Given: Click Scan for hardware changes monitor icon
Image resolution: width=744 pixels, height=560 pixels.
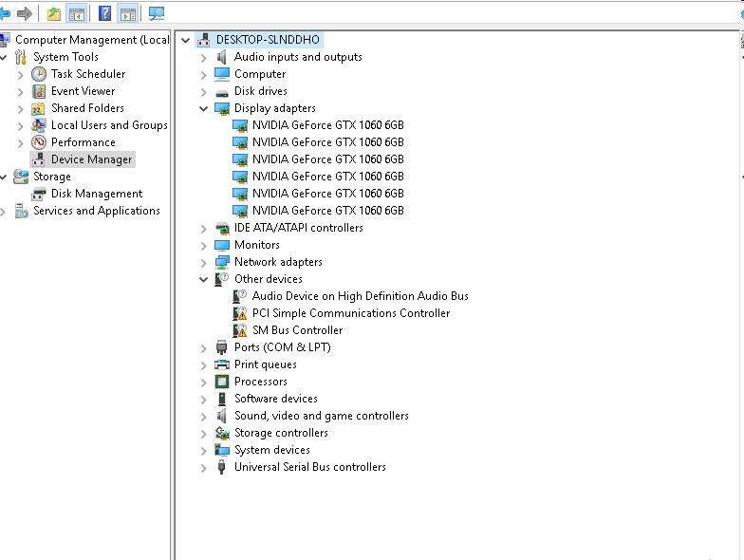Looking at the screenshot, I should pos(157,13).
